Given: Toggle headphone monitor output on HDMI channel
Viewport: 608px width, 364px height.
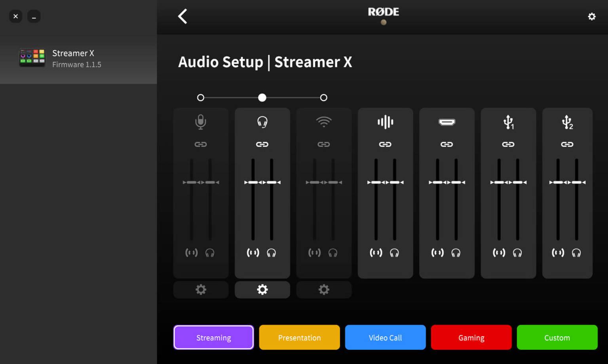Looking at the screenshot, I should [x=456, y=253].
